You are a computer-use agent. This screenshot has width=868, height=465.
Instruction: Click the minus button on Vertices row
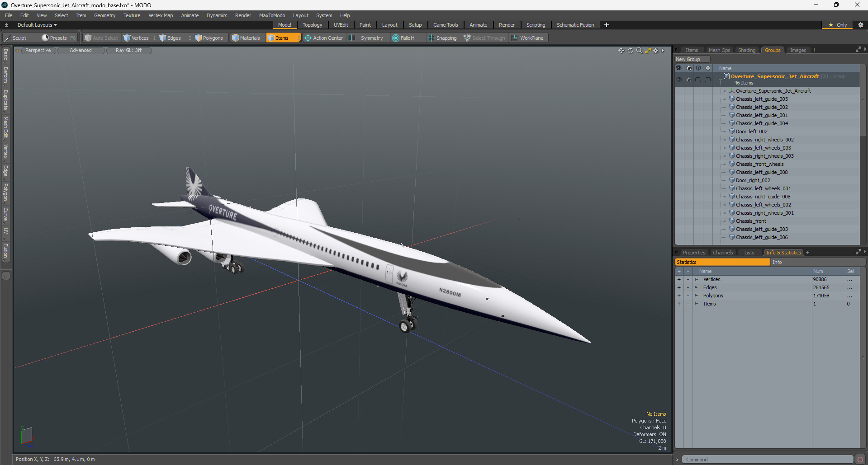[688, 279]
